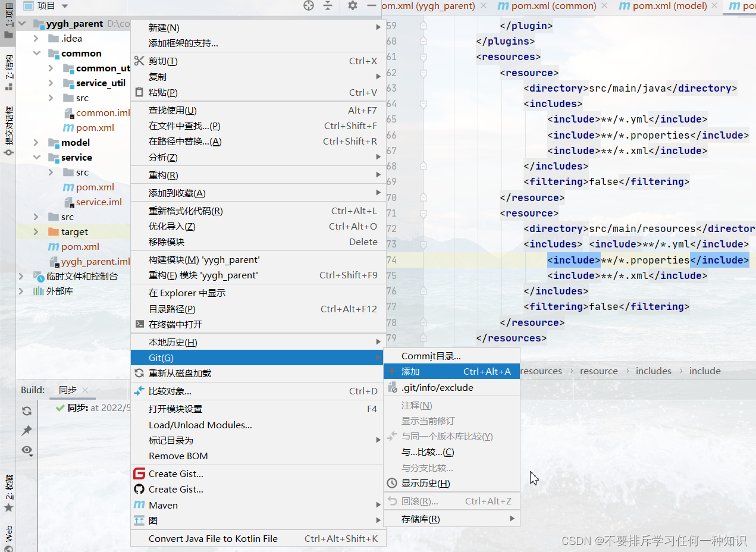Open the Web side tool window
The width and height of the screenshot is (756, 552).
tap(8, 537)
